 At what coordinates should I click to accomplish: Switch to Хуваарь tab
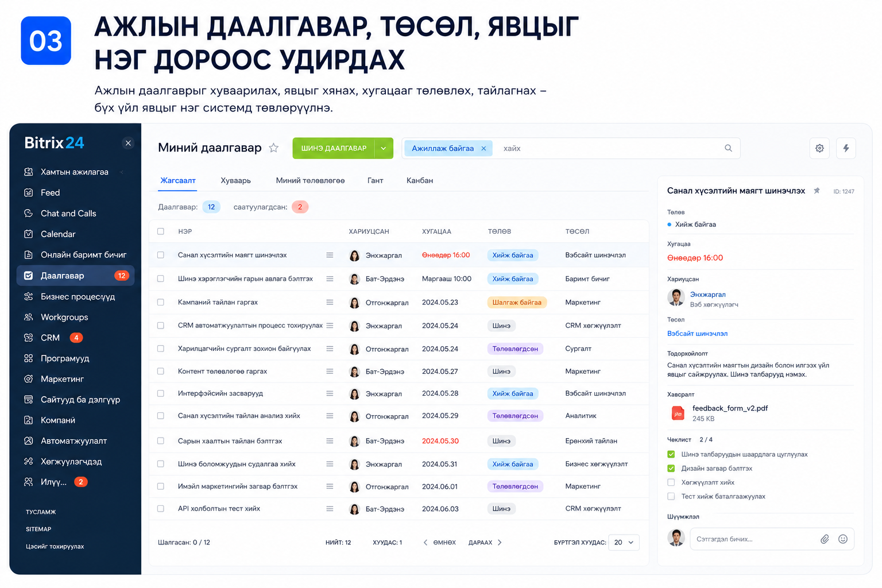tap(235, 180)
